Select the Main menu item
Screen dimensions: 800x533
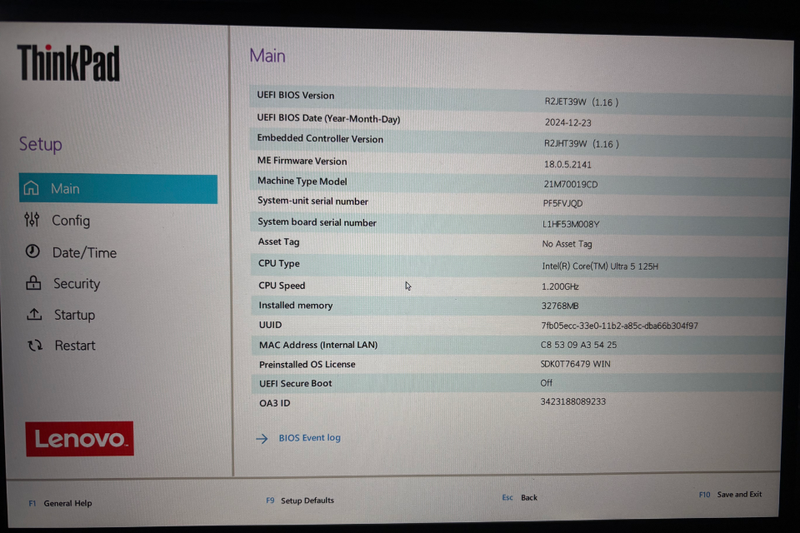click(118, 188)
